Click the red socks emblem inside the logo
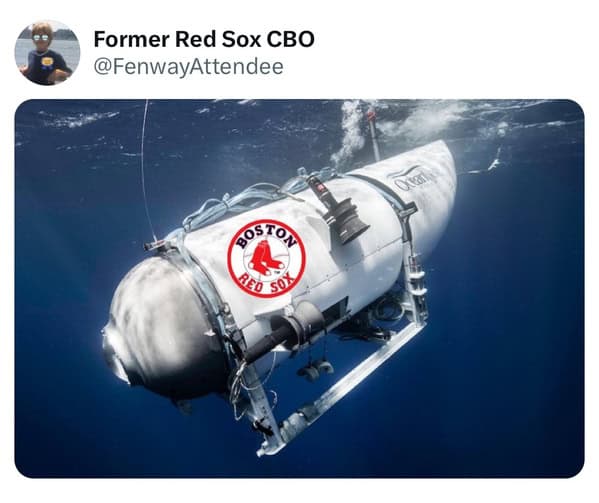Image resolution: width=599 pixels, height=503 pixels. pyautogui.click(x=266, y=259)
